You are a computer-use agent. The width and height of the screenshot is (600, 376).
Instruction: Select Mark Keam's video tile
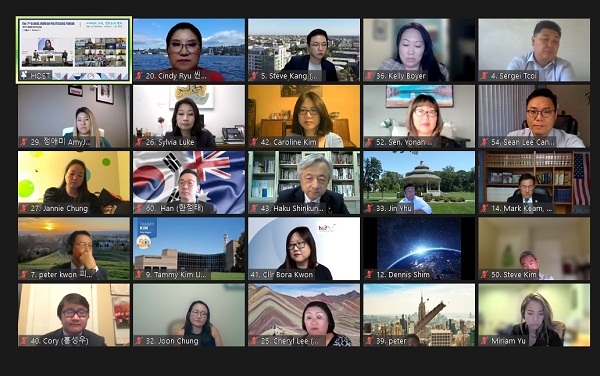(534, 182)
